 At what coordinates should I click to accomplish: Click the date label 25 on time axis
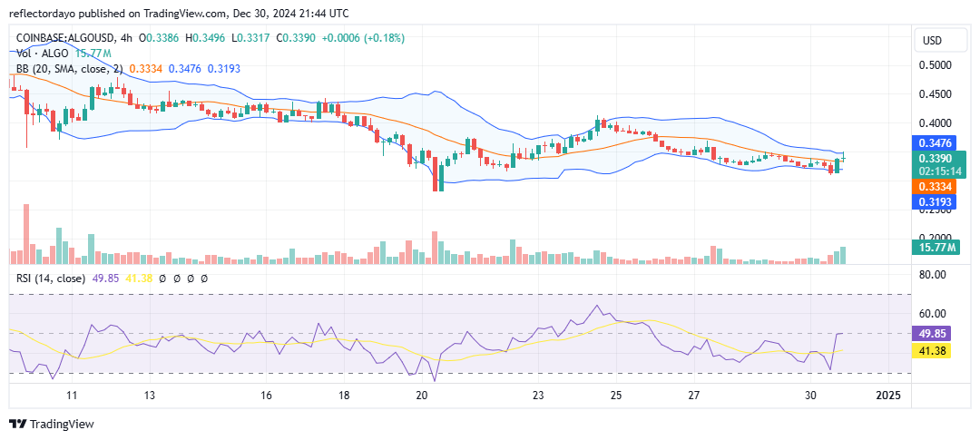tap(616, 396)
